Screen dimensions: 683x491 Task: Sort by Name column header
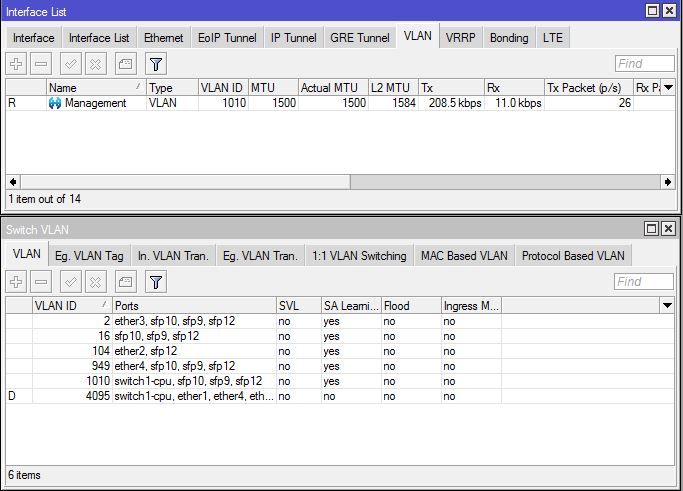tap(96, 88)
